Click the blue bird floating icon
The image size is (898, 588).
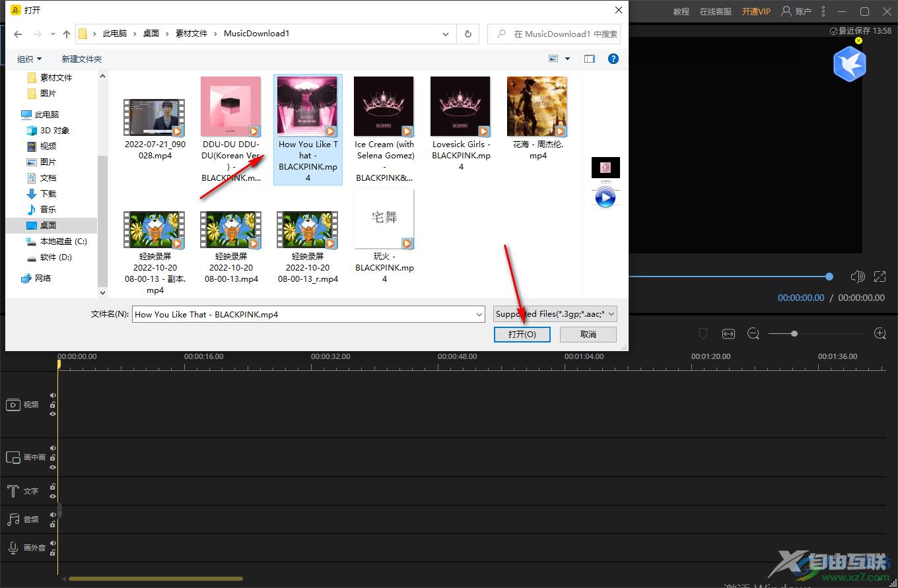pyautogui.click(x=849, y=64)
